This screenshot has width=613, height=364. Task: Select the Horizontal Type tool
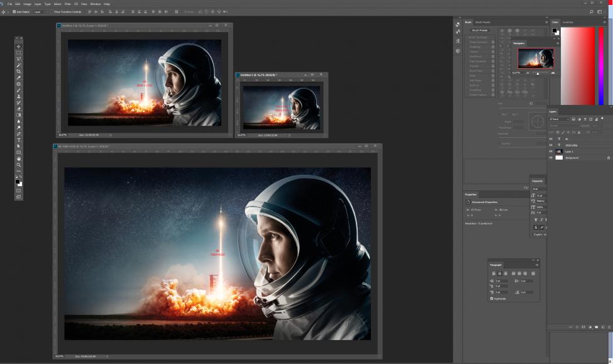(x=18, y=140)
